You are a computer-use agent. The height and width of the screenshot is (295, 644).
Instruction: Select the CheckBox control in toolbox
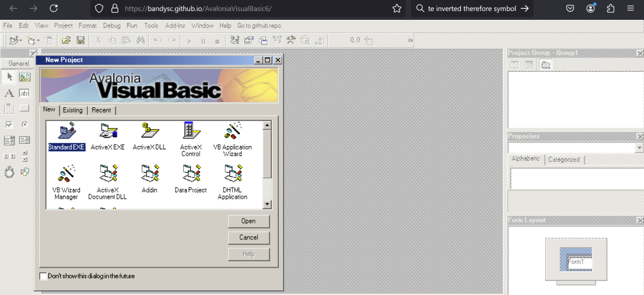[x=9, y=124]
